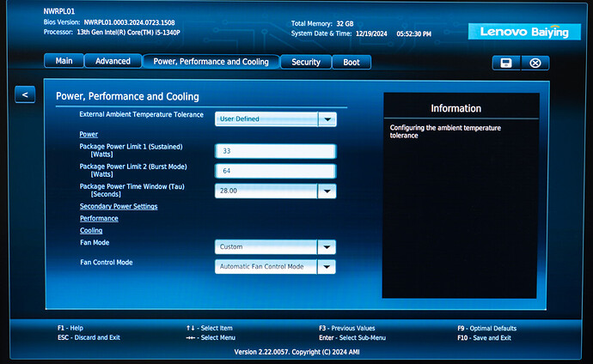Open the Advanced tab
The image size is (593, 364).
coord(113,61)
